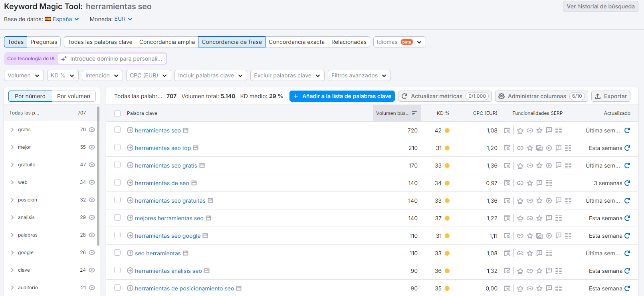Open the SERP snapshot icon next to 'herramientas seo top'
This screenshot has height=296, width=644.
[196, 148]
